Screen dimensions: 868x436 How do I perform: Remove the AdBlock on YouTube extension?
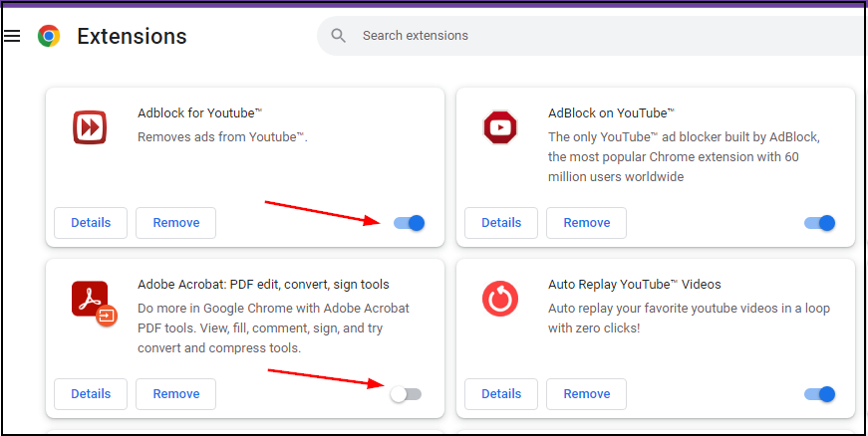coord(586,223)
